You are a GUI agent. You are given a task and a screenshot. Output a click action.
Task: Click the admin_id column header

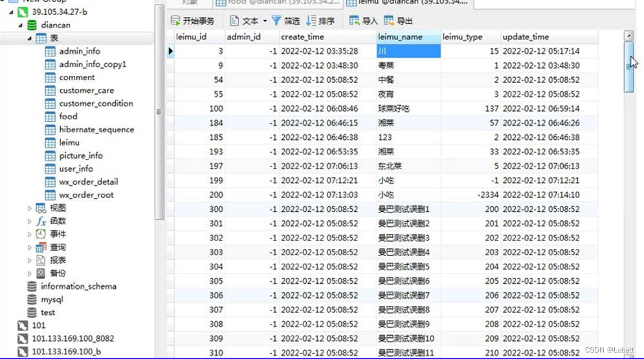click(252, 37)
